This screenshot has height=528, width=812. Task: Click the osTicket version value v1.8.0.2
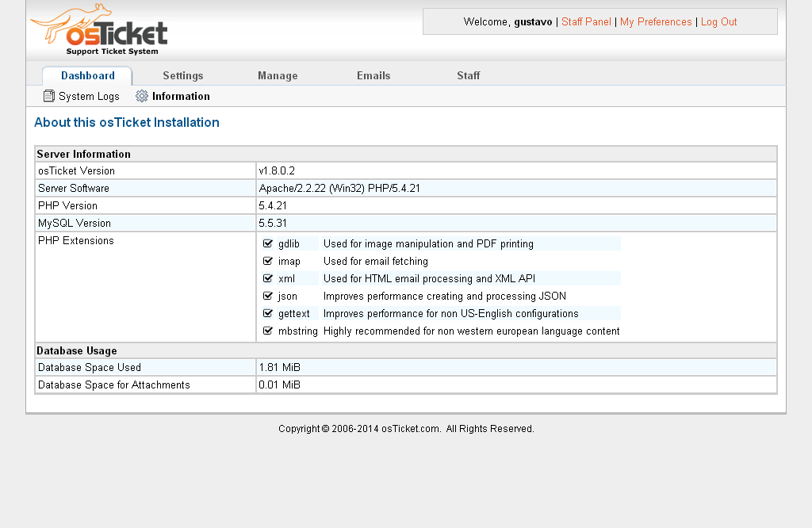(x=277, y=170)
